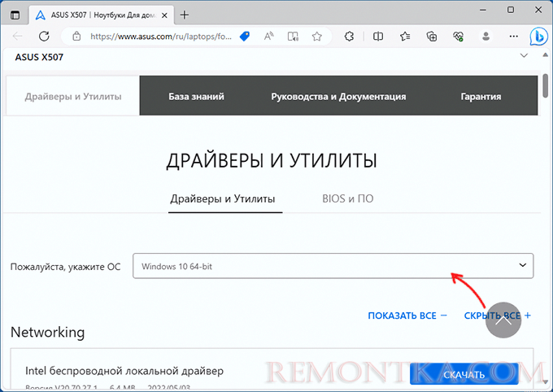Click Пожалуйста, укажите ОС label

tap(65, 267)
